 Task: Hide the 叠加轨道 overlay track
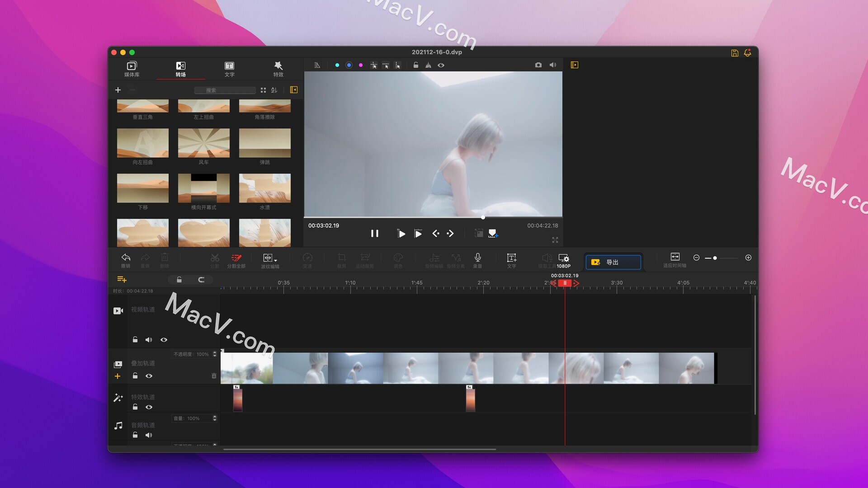click(149, 376)
